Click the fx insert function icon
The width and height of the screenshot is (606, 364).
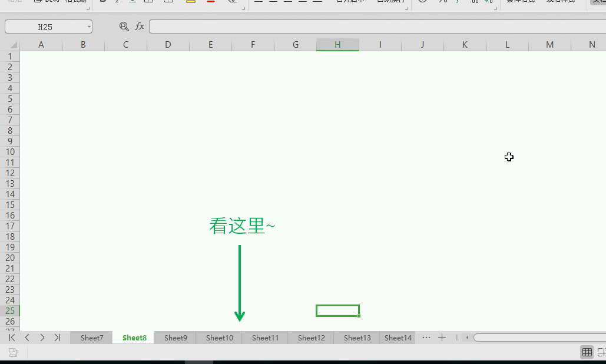point(139,27)
